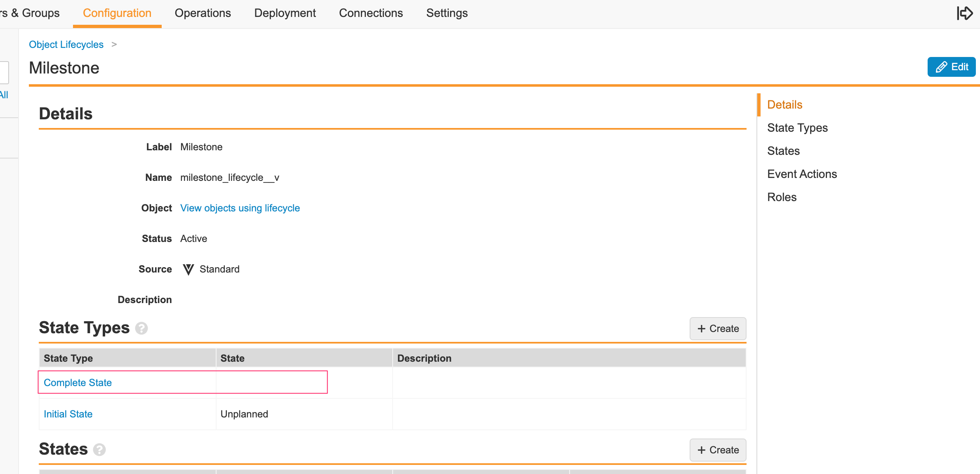Viewport: 980px width, 474px height.
Task: Go to the Connections tab
Action: (x=371, y=13)
